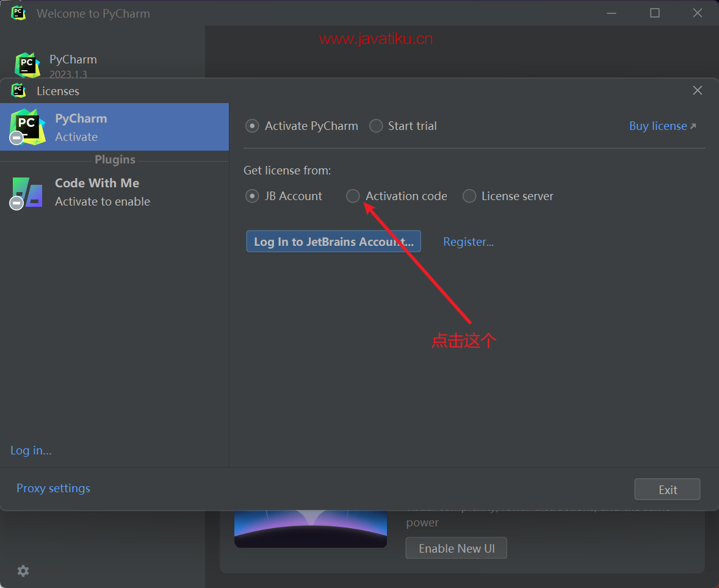Click Enable New UI button in Welcome window
The width and height of the screenshot is (719, 588).
457,548
